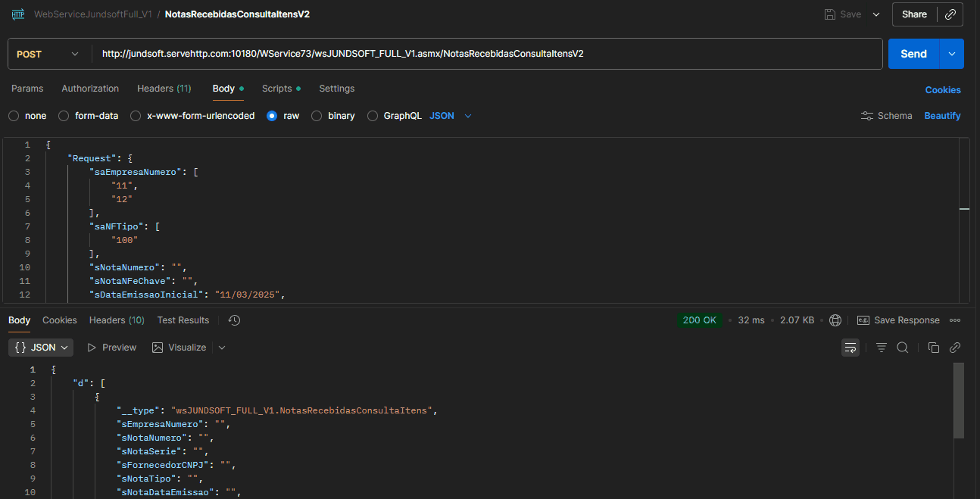Click the copy link icon beside Share
This screenshot has width=980, height=499.
click(950, 14)
